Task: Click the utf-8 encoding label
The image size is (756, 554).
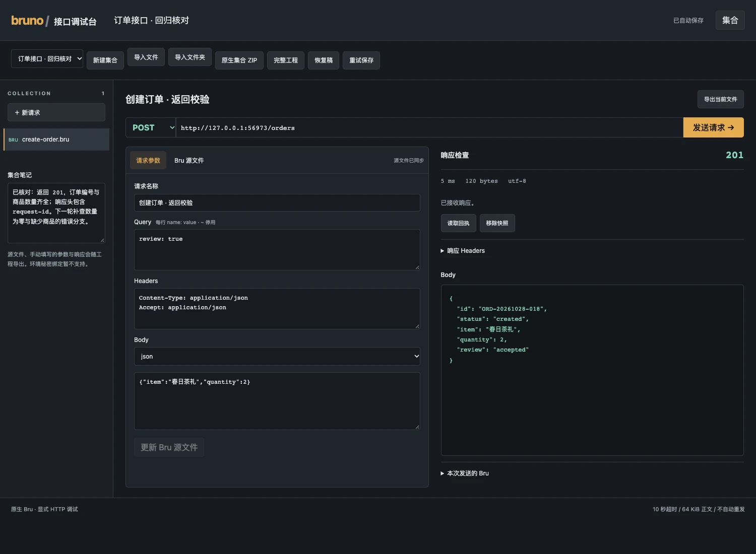Action: [x=517, y=181]
